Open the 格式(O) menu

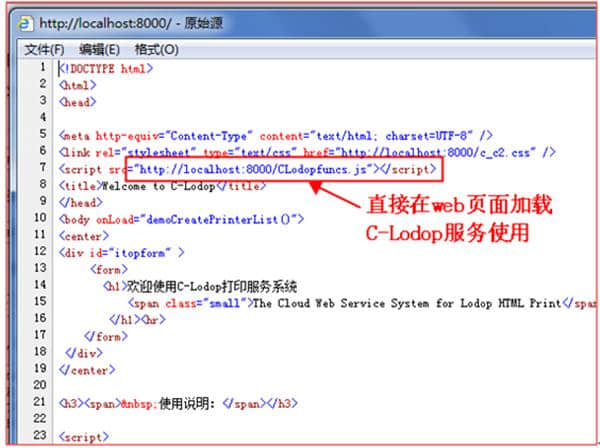157,50
